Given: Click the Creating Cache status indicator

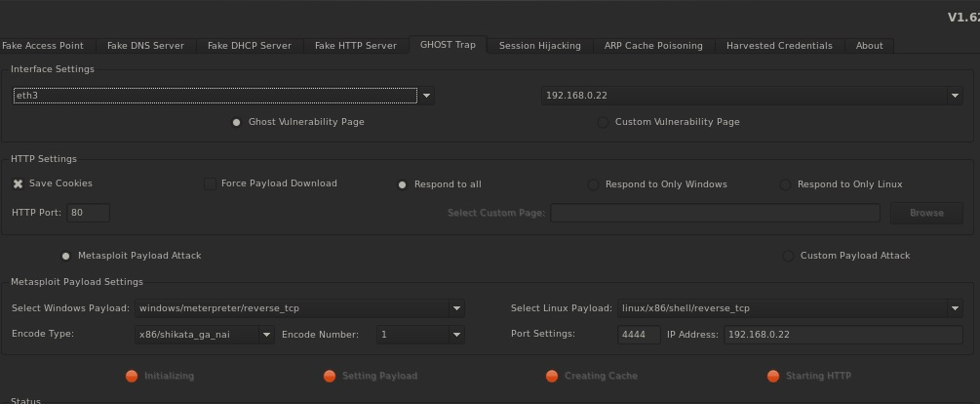Looking at the screenshot, I should [x=552, y=376].
